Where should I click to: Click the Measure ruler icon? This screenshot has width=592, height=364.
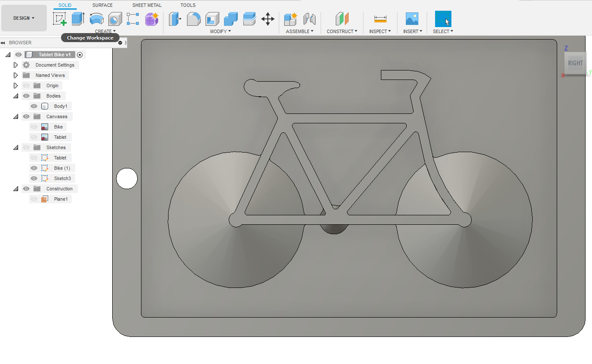(x=380, y=19)
